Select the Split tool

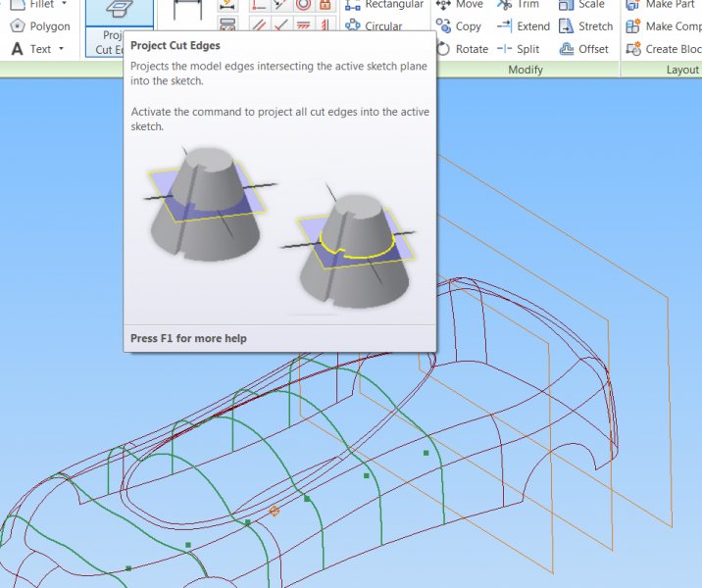[x=518, y=49]
